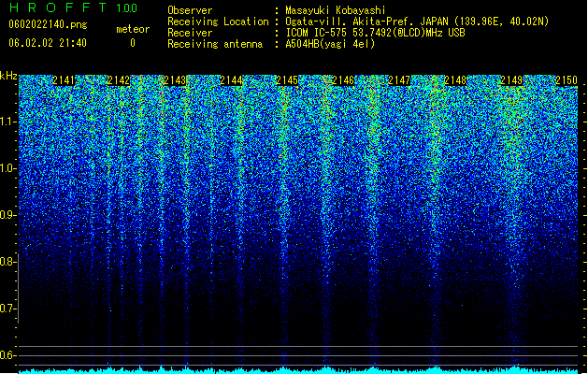This screenshot has width=588, height=374.
Task: Select the 2148 time marker
Action: click(455, 80)
